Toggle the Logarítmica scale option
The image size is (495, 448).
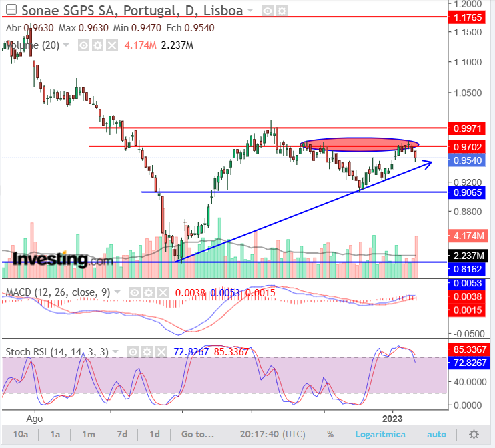[380, 434]
